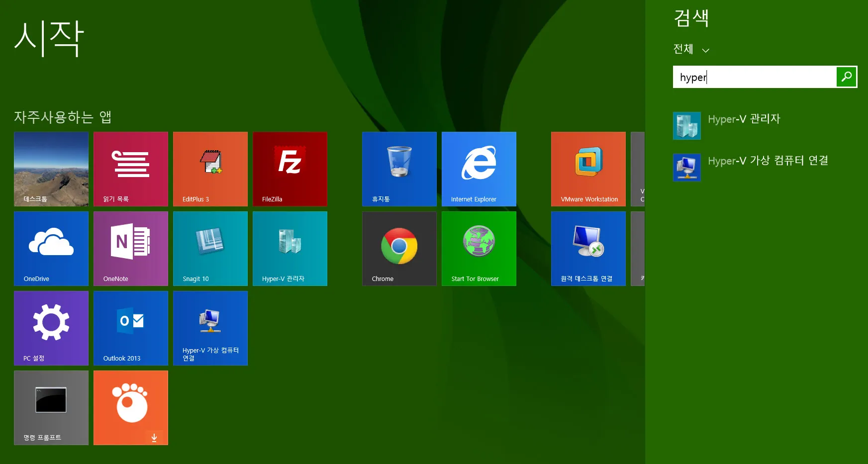The width and height of the screenshot is (868, 464).
Task: Launch Google Chrome
Action: [399, 249]
